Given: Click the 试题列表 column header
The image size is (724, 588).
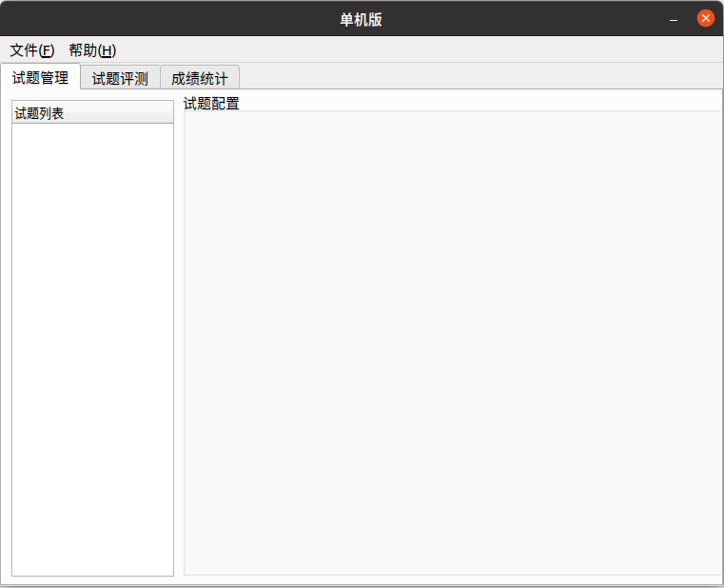Looking at the screenshot, I should tap(92, 113).
